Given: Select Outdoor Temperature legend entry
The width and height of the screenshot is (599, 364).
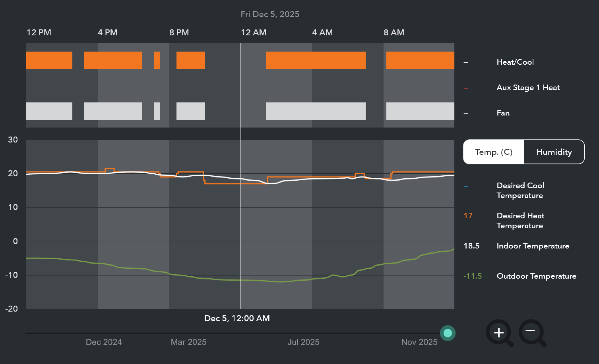Looking at the screenshot, I should point(536,276).
